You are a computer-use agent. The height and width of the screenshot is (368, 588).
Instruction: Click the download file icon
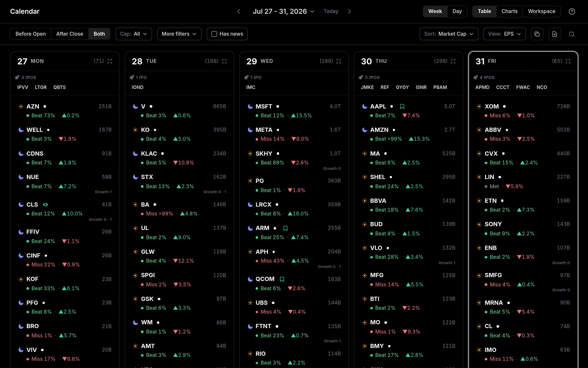click(555, 34)
